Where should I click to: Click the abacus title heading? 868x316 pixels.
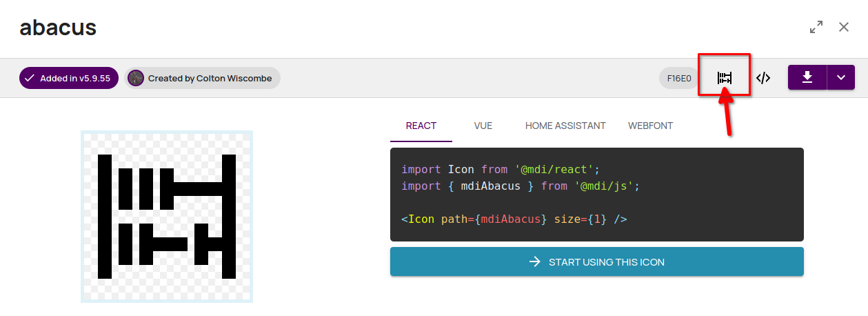[x=58, y=28]
